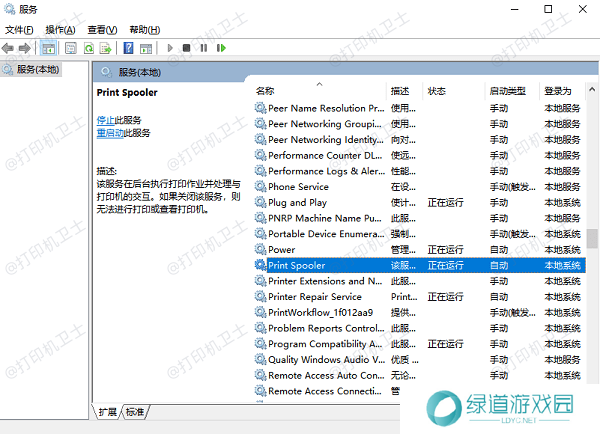Select the Print Spooler service row
The width and height of the screenshot is (600, 434).
[x=419, y=265]
